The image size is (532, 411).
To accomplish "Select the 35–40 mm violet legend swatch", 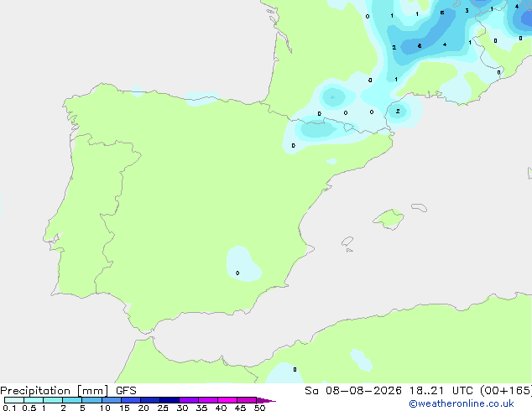I will 207,400.
